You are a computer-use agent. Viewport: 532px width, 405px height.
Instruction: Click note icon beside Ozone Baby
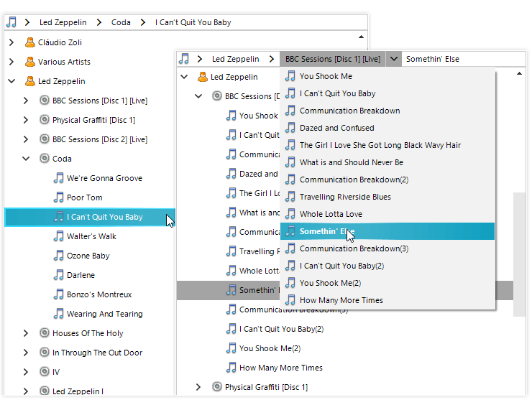point(59,255)
